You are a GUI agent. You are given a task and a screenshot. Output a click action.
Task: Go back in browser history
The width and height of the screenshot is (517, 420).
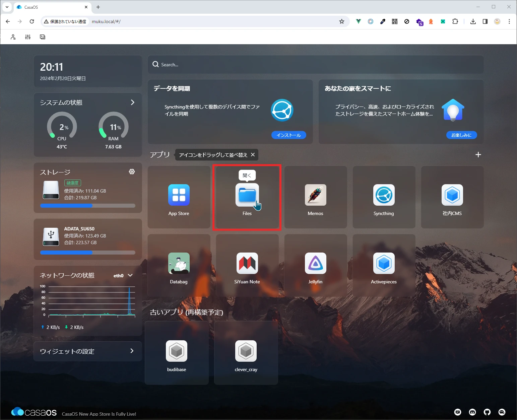8,21
